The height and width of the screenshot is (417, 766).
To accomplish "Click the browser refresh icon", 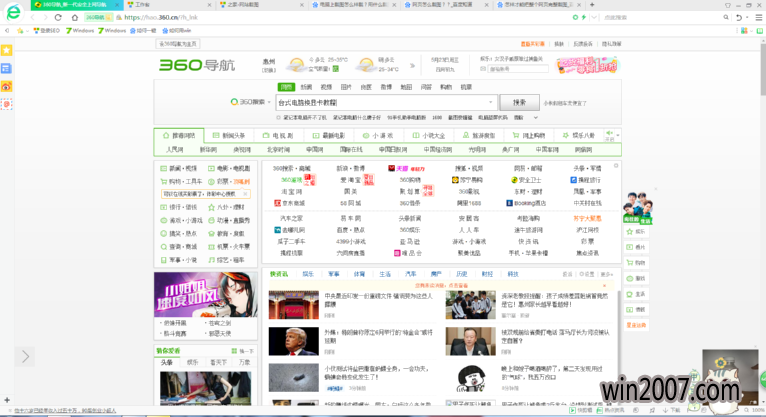I will click(x=58, y=18).
